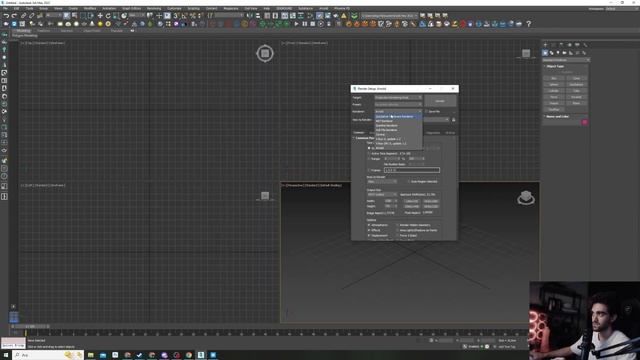
Task: Open the View to Render dropdown
Action: pyautogui.click(x=436, y=120)
